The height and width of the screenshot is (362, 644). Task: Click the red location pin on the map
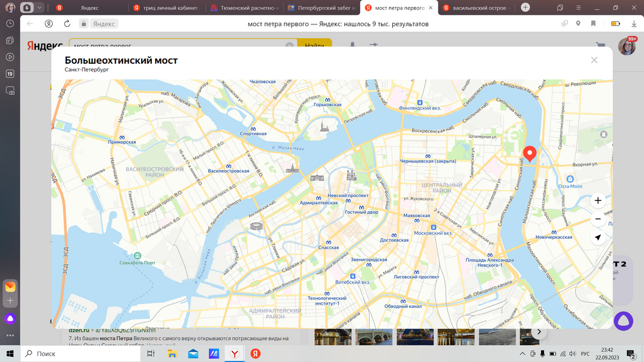tap(529, 154)
